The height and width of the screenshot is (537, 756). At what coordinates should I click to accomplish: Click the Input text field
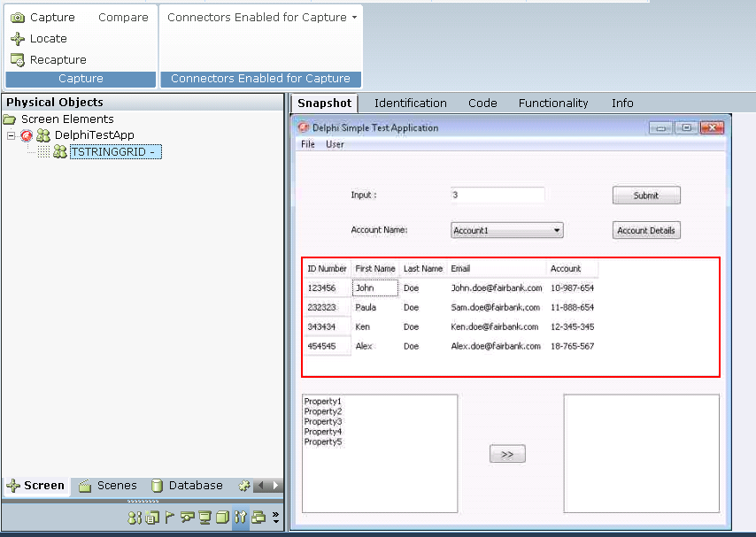click(497, 195)
